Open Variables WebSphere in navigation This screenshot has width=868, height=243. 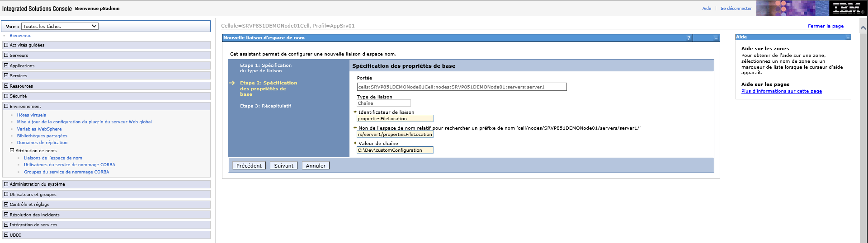pyautogui.click(x=39, y=129)
